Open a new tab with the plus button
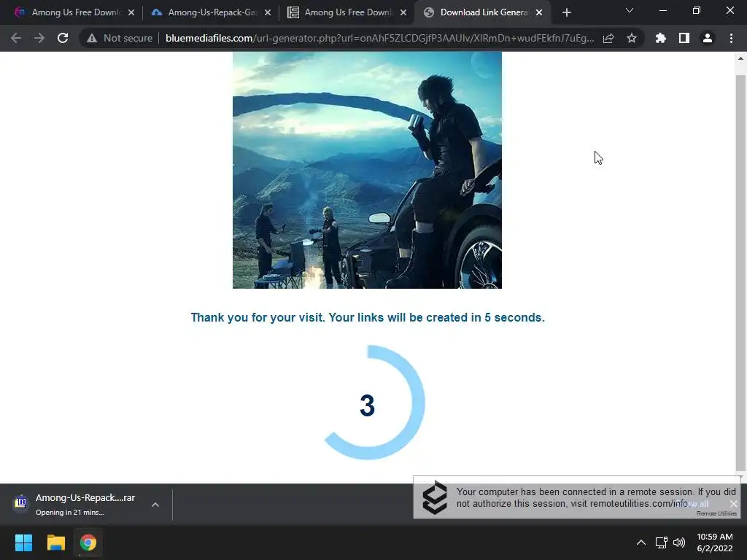 coord(566,12)
